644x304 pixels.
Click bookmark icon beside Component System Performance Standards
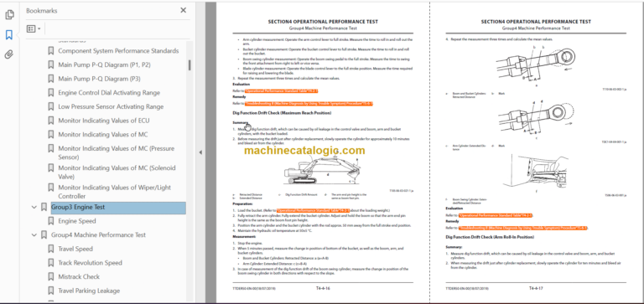tap(51, 51)
